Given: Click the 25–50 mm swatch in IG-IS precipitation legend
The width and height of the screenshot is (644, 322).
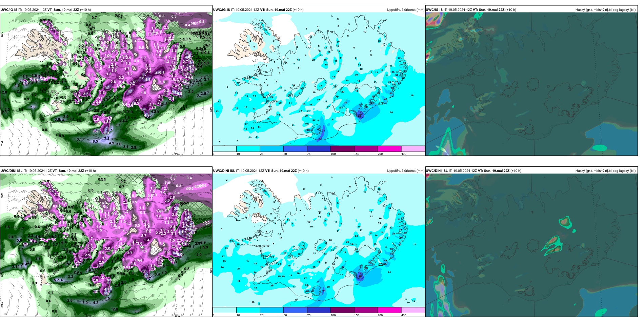Looking at the screenshot, I should 271,149.
